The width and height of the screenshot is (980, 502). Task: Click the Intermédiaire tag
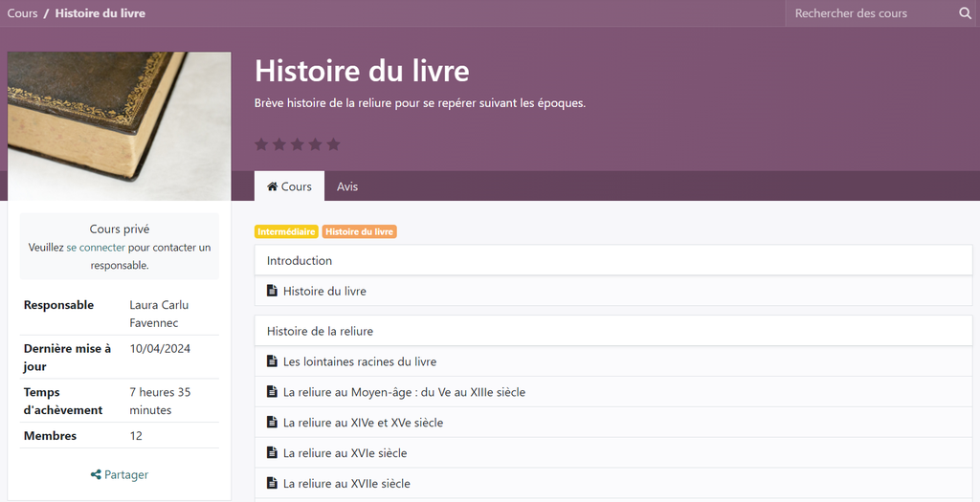click(x=286, y=231)
